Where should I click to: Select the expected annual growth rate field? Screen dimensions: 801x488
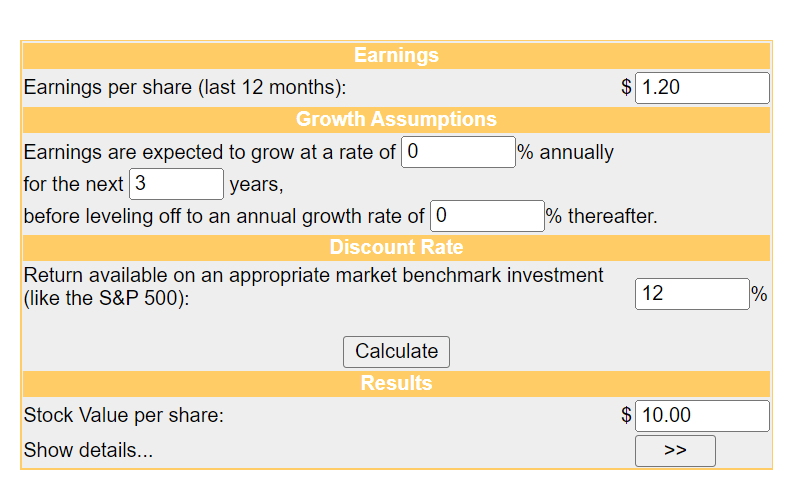click(458, 152)
